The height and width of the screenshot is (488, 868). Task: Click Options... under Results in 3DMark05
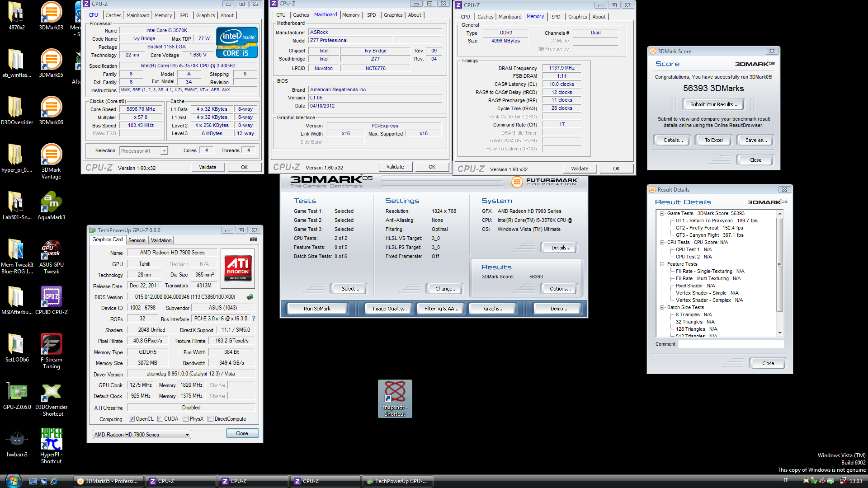click(x=560, y=289)
